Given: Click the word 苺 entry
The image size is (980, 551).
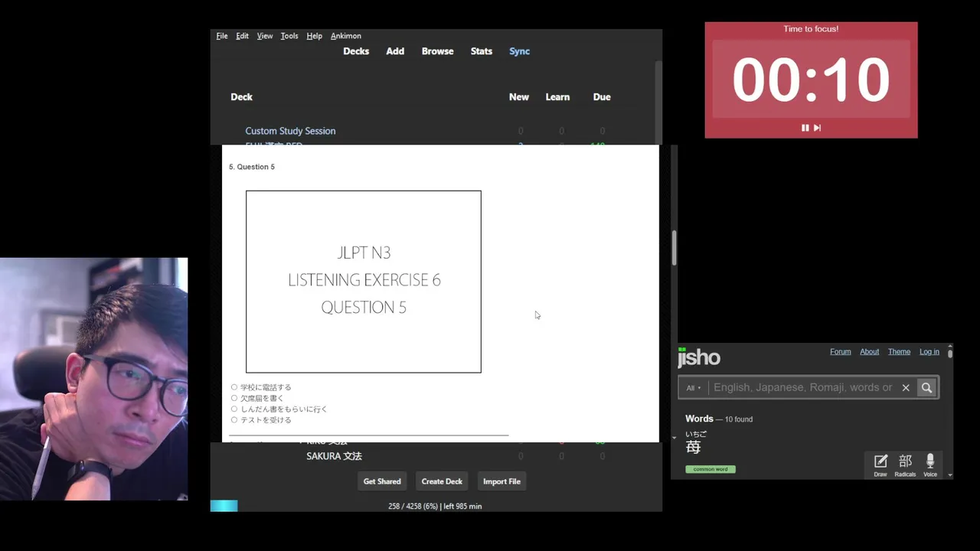Looking at the screenshot, I should (694, 447).
